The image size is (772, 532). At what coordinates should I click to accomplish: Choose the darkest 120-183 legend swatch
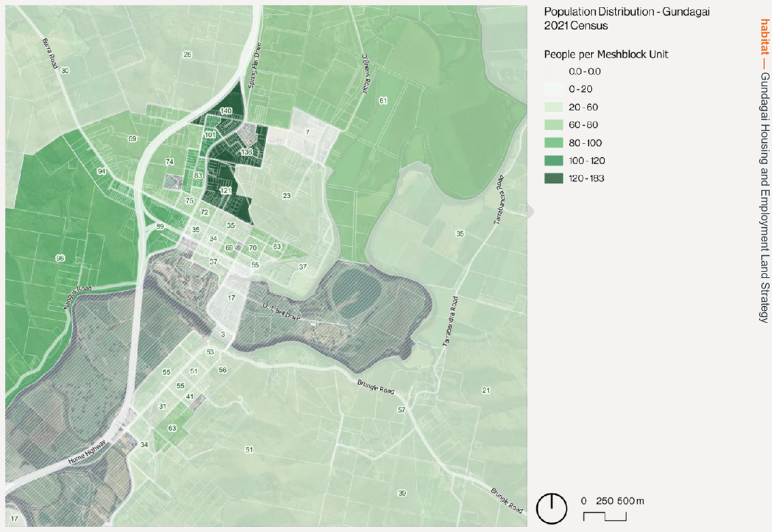click(553, 178)
